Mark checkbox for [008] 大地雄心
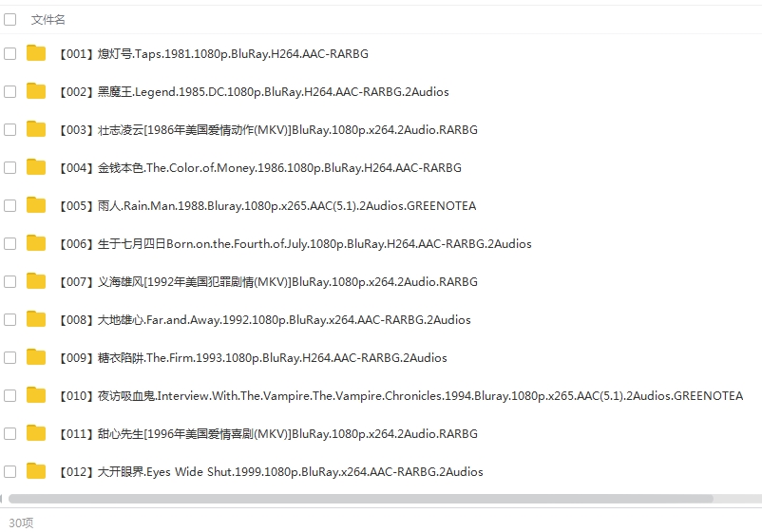Screen dimensions: 762x532 (10, 319)
